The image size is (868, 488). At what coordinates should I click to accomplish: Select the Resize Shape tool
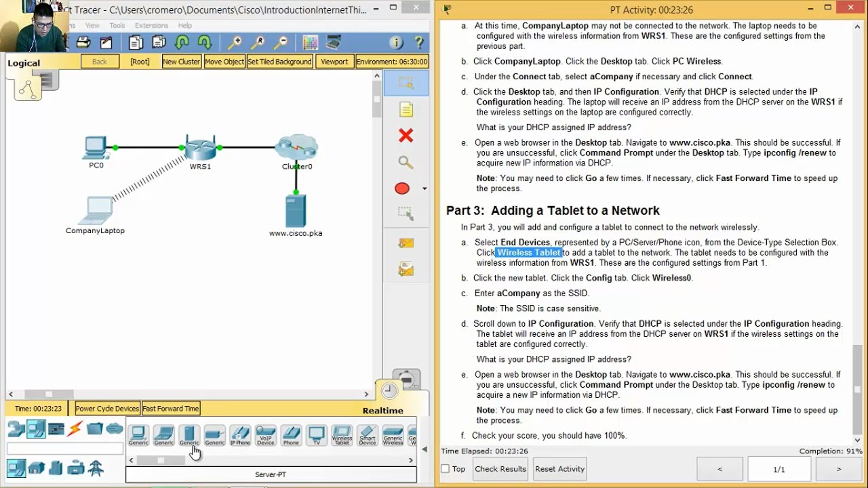tap(406, 213)
